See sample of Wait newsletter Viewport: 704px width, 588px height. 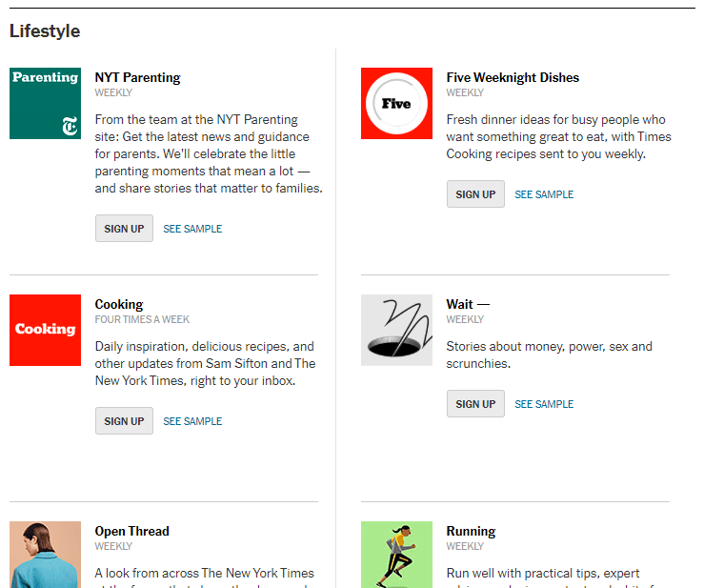[x=544, y=404]
